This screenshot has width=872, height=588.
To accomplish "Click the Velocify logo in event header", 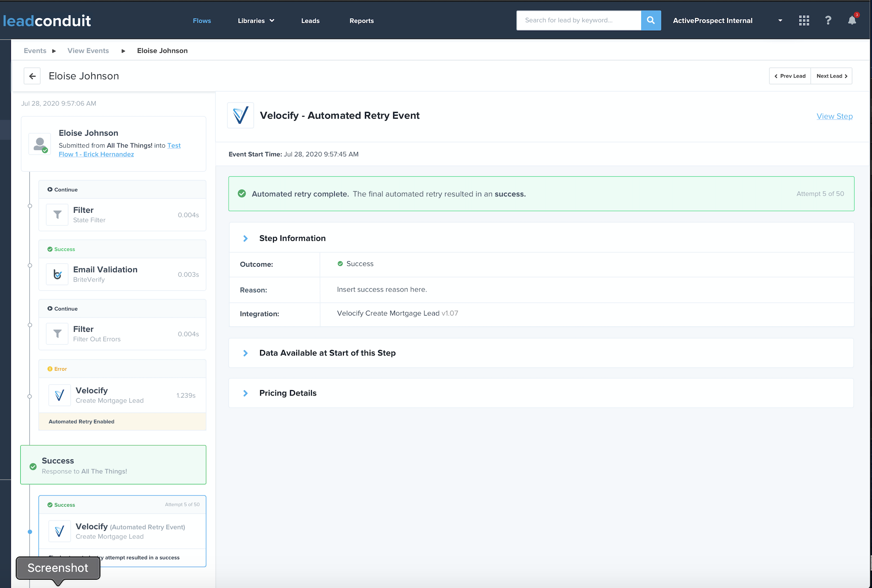I will 241,115.
